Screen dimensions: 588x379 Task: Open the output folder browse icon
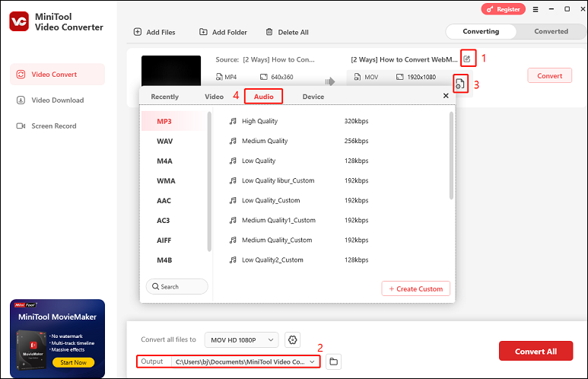click(333, 361)
